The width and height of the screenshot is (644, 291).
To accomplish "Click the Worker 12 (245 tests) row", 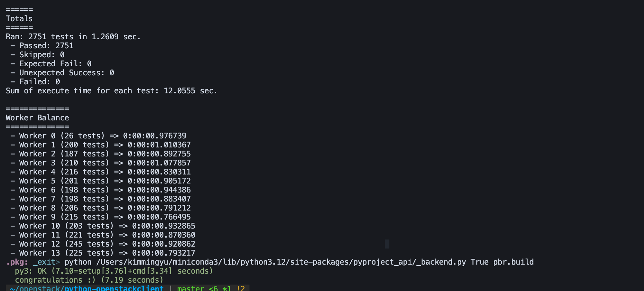I will (x=103, y=244).
